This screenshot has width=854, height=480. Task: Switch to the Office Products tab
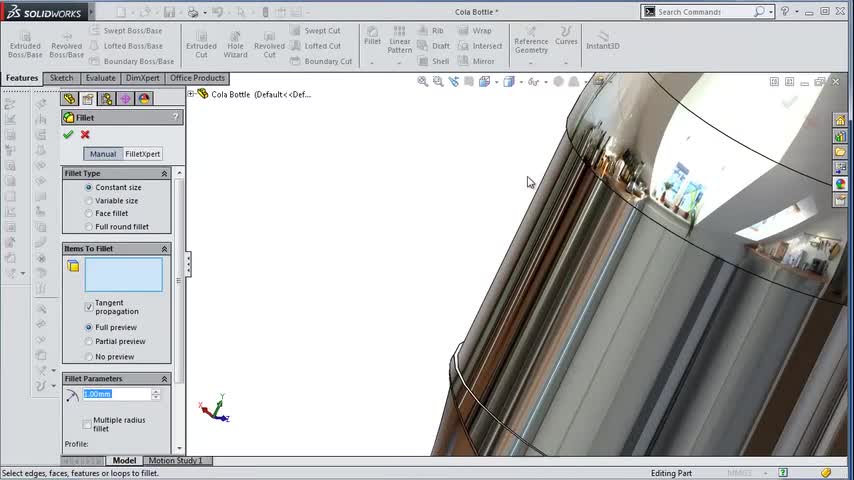[x=197, y=78]
